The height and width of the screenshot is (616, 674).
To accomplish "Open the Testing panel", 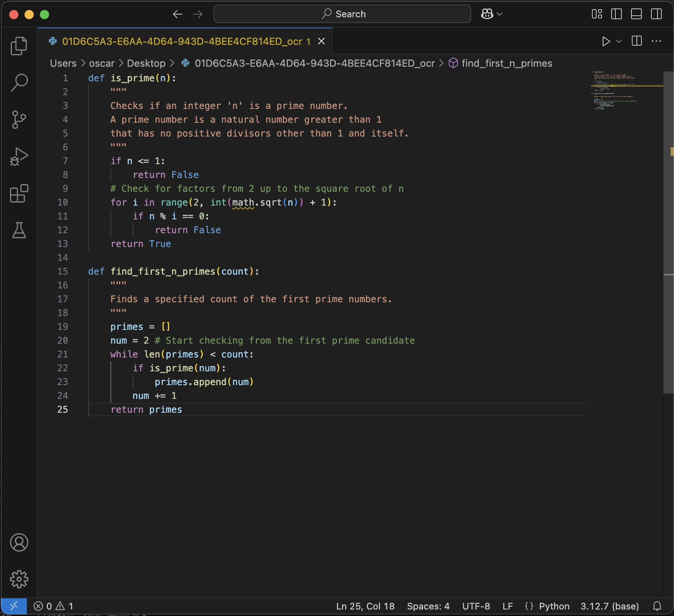I will (x=19, y=231).
